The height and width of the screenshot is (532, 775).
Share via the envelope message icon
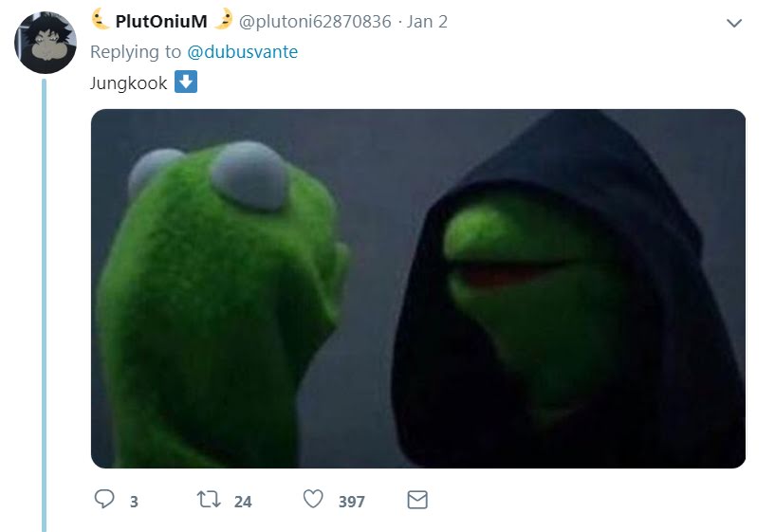417,500
